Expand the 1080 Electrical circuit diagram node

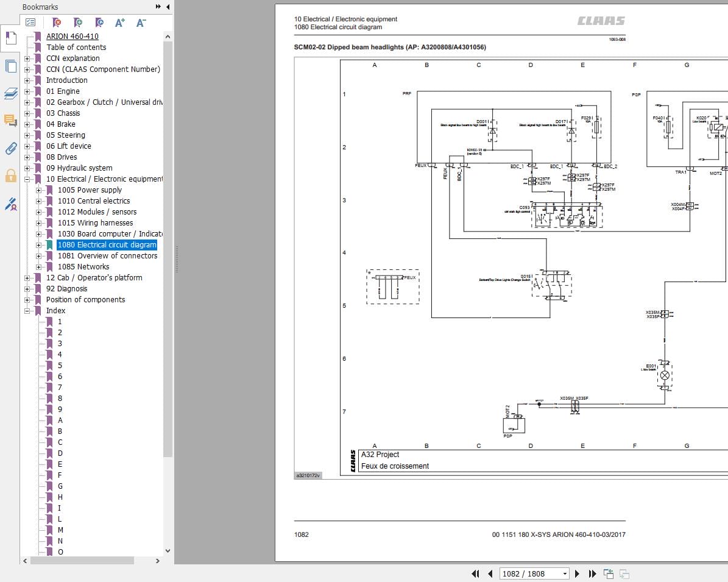pos(38,245)
